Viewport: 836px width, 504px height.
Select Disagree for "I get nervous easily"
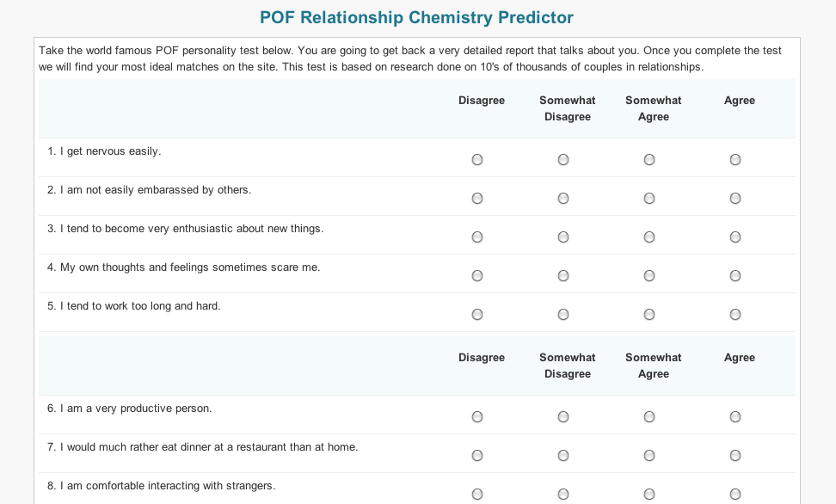(x=477, y=159)
